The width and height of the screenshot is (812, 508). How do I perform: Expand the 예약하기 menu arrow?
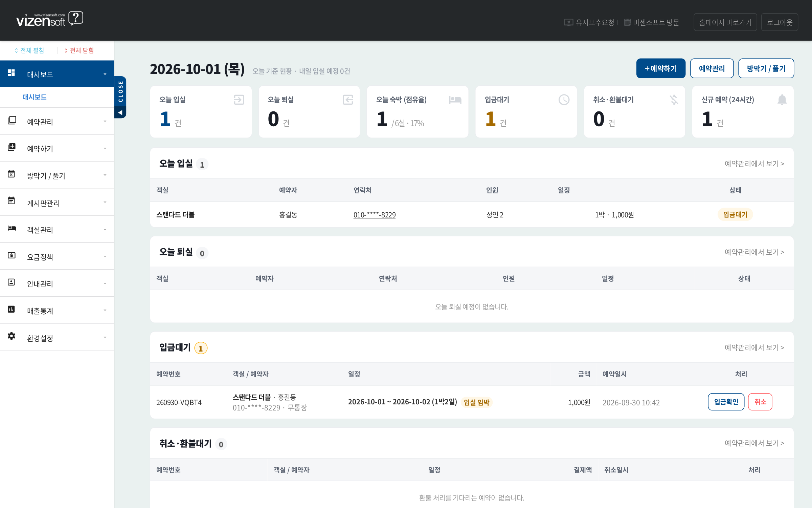click(x=105, y=148)
